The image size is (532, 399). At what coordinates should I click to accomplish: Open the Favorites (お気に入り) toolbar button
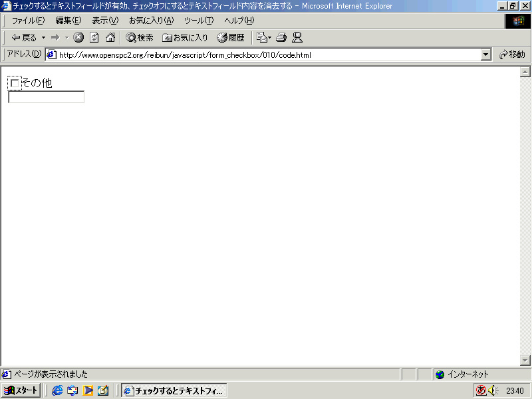click(185, 38)
